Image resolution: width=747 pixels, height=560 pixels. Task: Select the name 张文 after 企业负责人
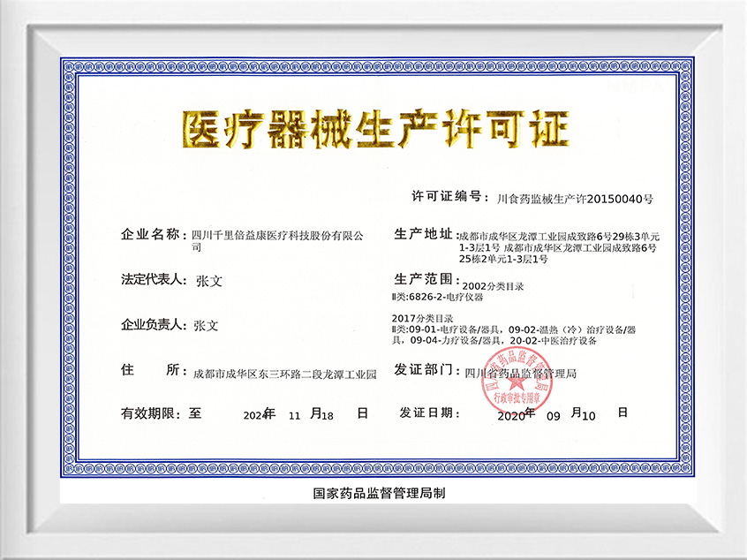pos(206,326)
